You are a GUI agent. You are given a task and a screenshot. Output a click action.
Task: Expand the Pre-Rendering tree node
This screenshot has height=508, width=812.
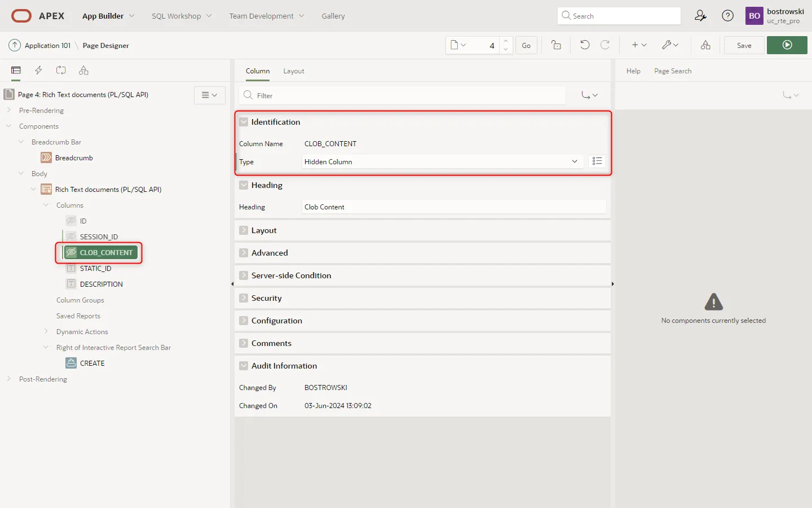pyautogui.click(x=9, y=111)
